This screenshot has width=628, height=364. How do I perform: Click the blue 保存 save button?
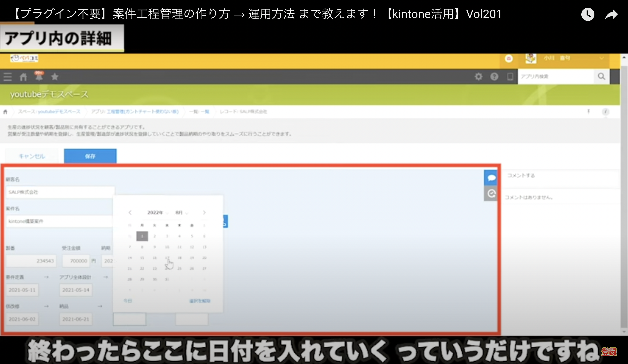coord(90,156)
